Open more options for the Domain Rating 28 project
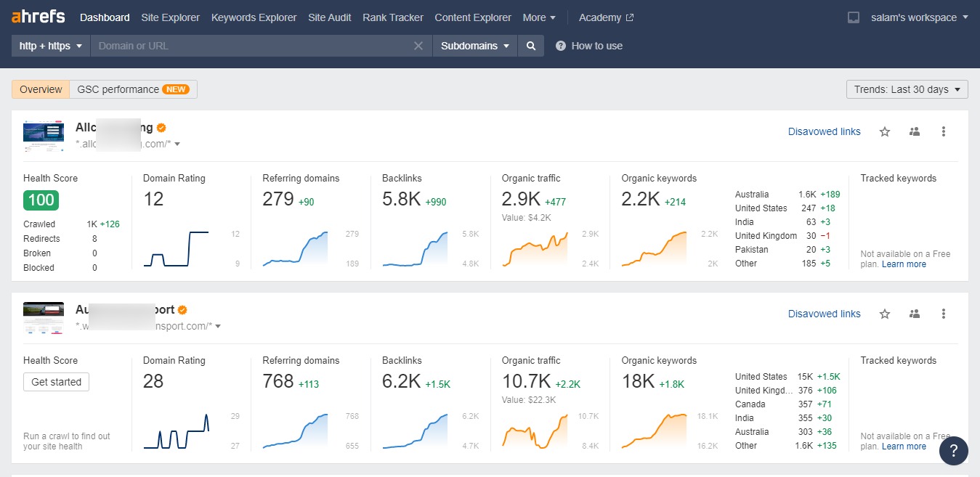 pyautogui.click(x=944, y=314)
